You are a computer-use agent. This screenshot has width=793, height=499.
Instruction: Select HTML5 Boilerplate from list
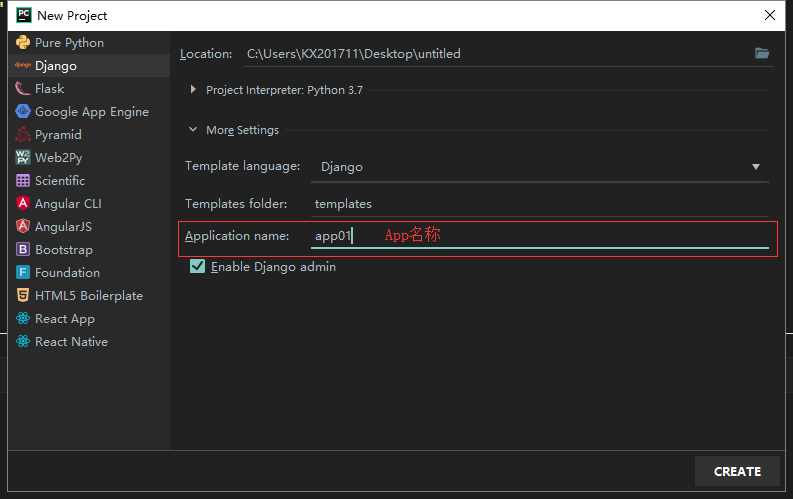(89, 295)
